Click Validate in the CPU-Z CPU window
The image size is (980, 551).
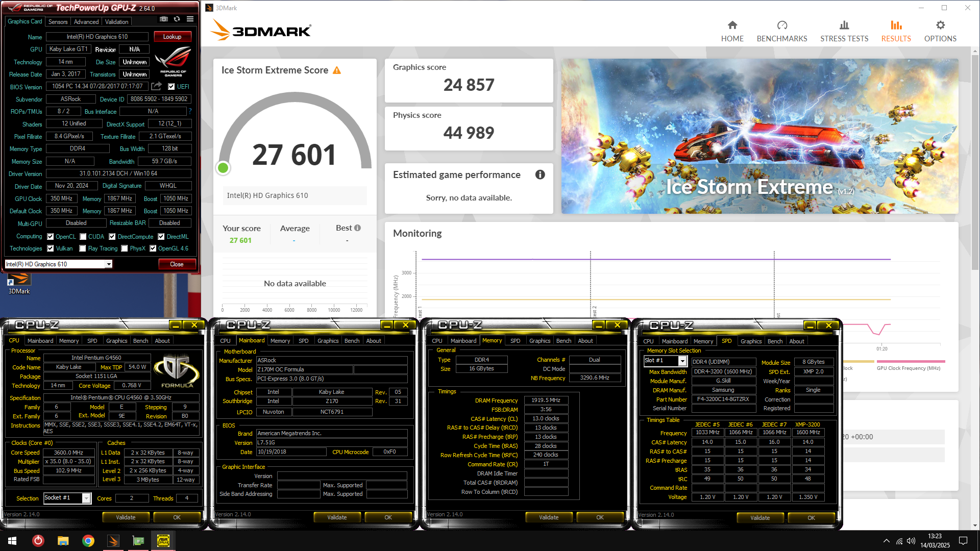click(x=126, y=517)
